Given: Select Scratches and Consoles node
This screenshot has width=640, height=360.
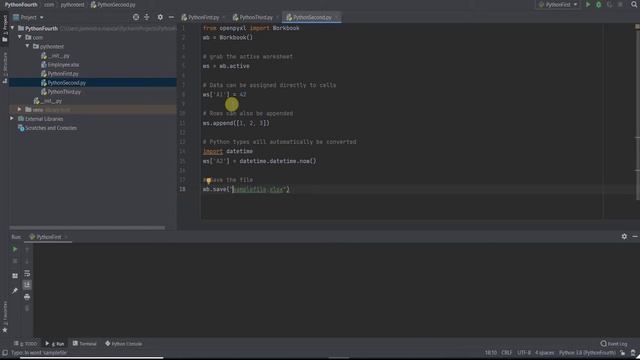Looking at the screenshot, I should pyautogui.click(x=51, y=128).
